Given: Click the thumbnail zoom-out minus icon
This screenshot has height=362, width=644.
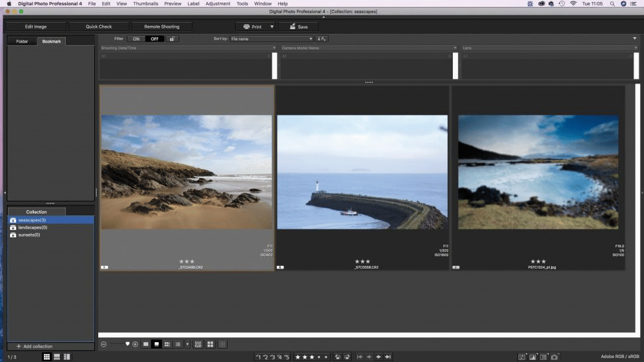Looking at the screenshot, I should click(x=104, y=344).
